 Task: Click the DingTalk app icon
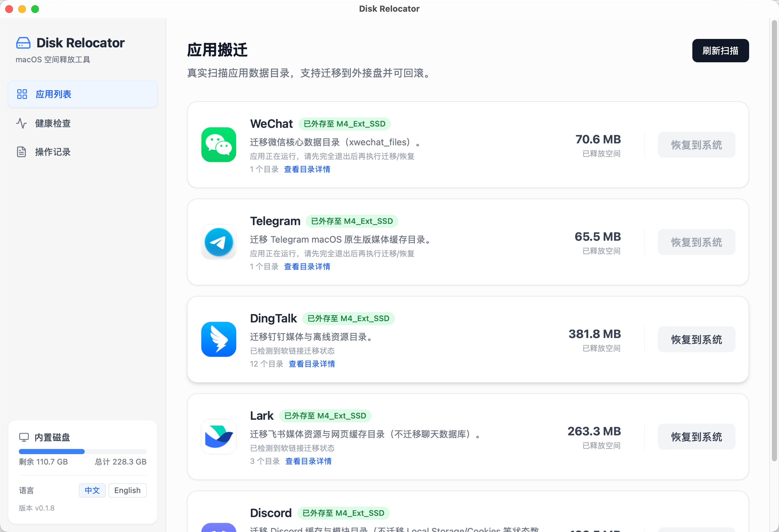click(218, 339)
